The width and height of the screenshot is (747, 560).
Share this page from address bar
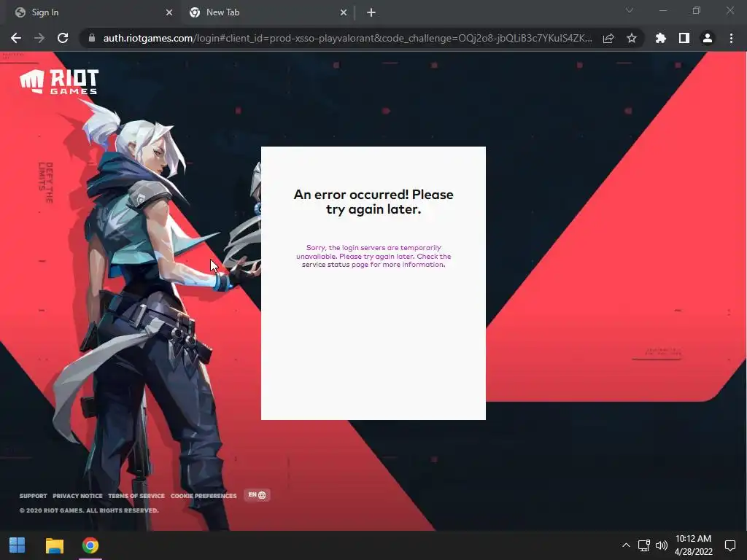608,38
